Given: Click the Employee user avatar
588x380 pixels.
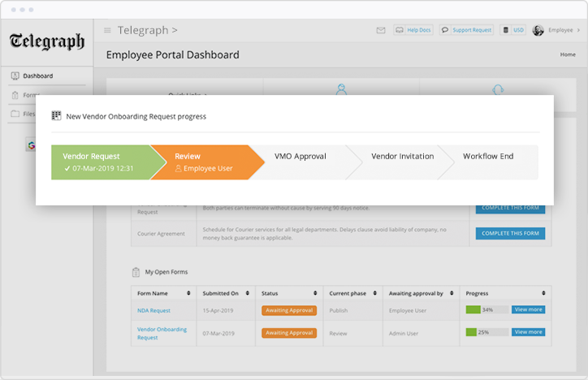Looking at the screenshot, I should [538, 30].
